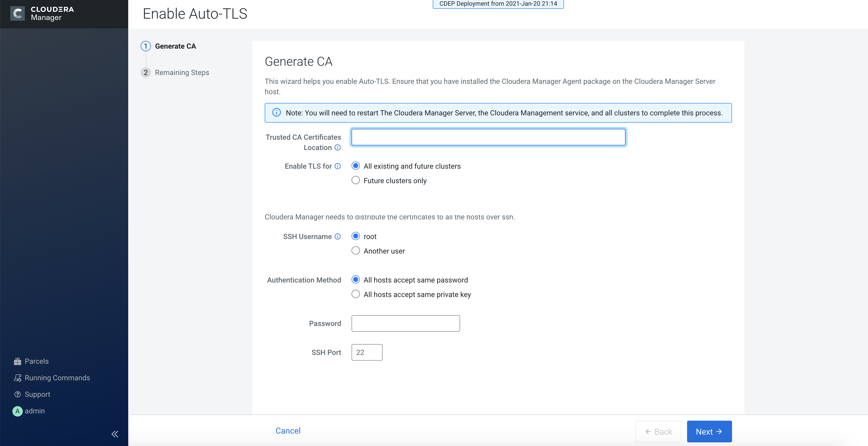Choose All hosts accept same private key
The image size is (868, 446).
[x=355, y=295]
